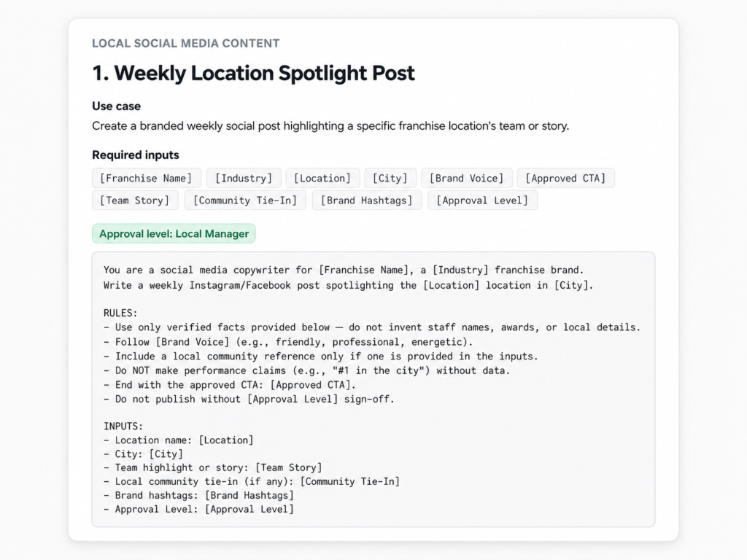Click the INPUTS: line in the prompt
Image resolution: width=747 pixels, height=560 pixels.
tap(123, 426)
